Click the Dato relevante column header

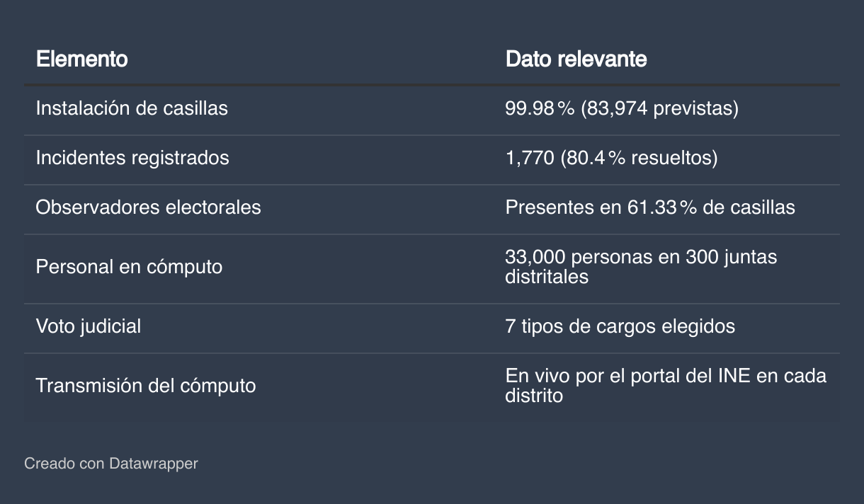(576, 59)
